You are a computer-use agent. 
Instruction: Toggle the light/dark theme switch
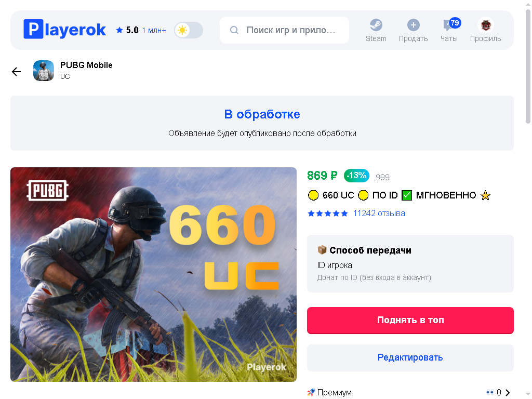(189, 30)
